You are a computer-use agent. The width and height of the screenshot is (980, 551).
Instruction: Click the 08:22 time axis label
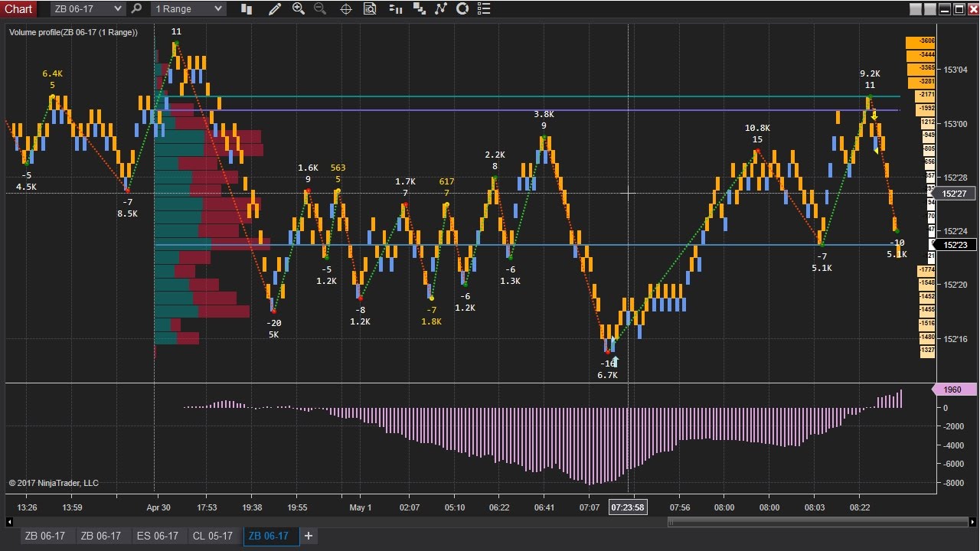[860, 507]
